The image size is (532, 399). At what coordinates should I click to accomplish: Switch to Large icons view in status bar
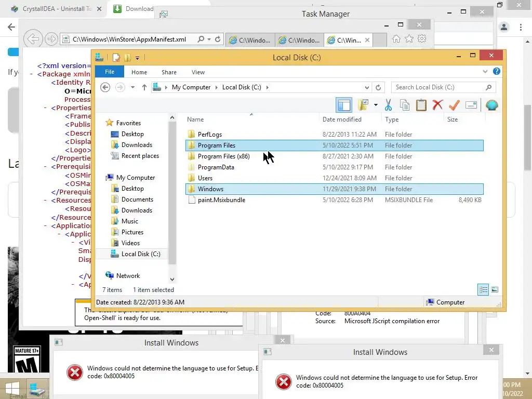(495, 290)
